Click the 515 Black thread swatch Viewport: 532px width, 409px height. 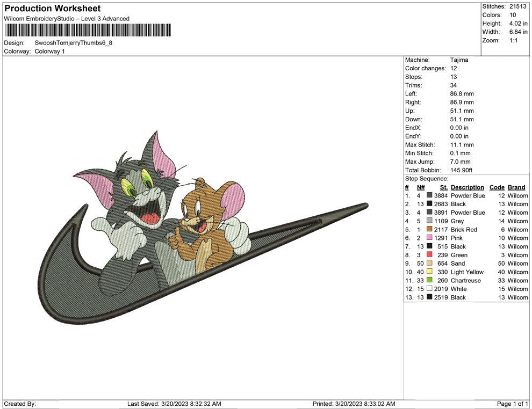[429, 246]
